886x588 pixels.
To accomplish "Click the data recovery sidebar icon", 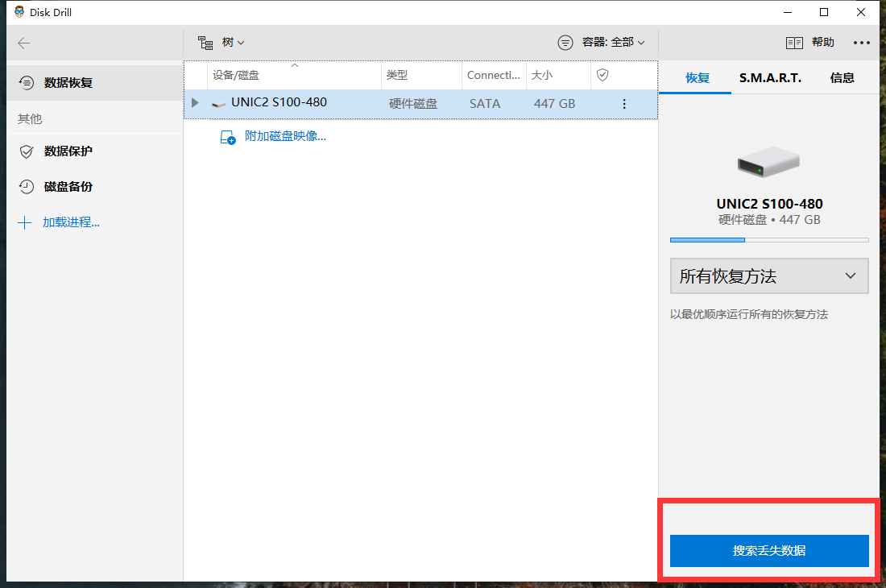I will tap(27, 83).
